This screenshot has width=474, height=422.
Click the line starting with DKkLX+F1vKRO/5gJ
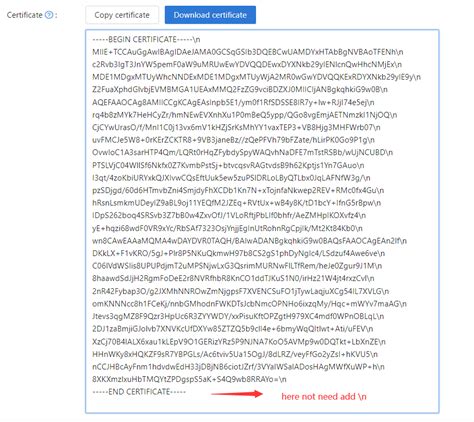tap(239, 253)
